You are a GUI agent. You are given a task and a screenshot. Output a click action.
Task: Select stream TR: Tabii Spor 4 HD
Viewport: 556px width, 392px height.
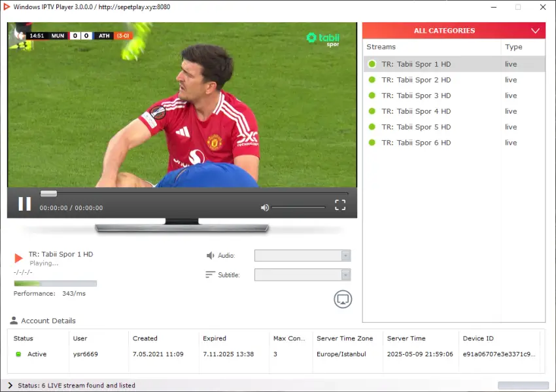point(454,111)
